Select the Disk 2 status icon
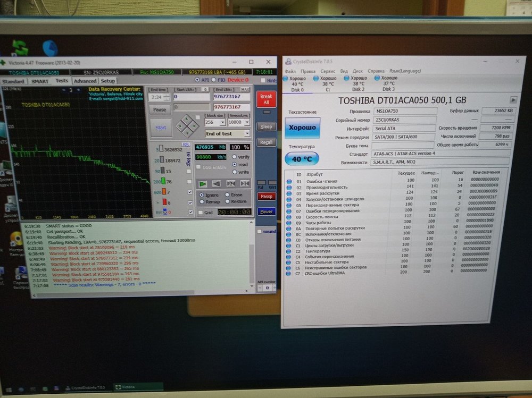Viewport: 532px width, 398px height. click(348, 79)
